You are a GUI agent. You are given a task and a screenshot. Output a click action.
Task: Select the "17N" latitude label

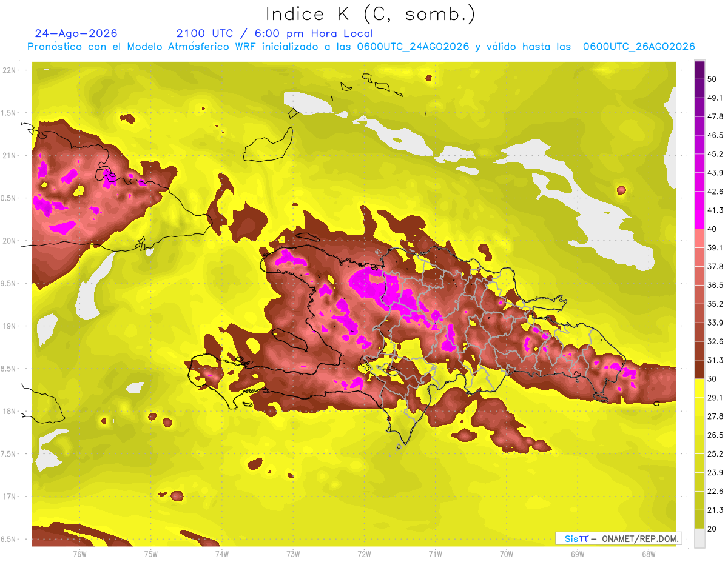coord(10,497)
